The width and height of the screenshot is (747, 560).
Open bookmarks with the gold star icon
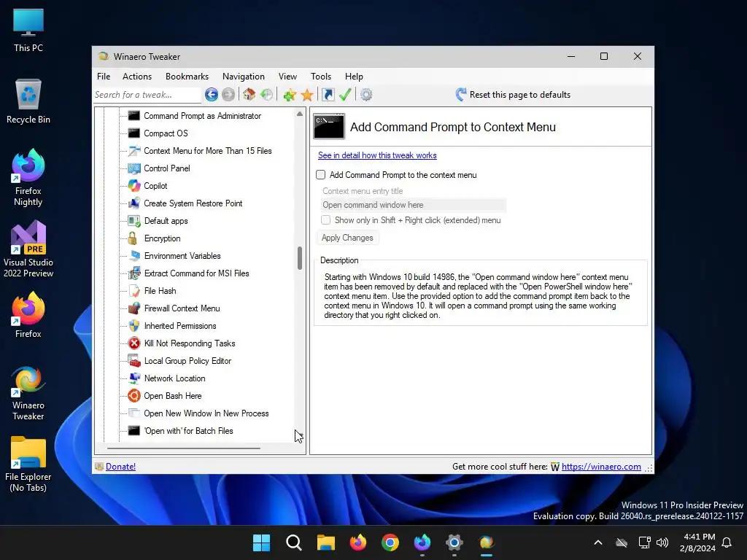tap(307, 95)
